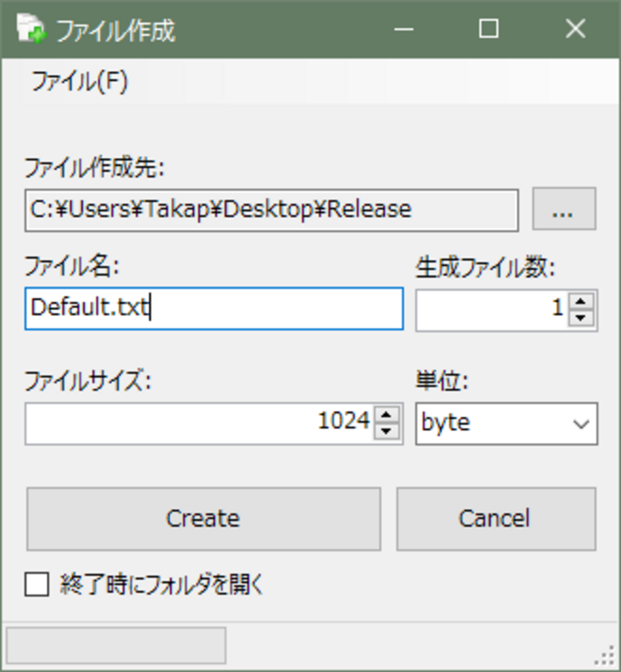Enable the 終了時にフォルダを開く checkbox

click(x=37, y=585)
